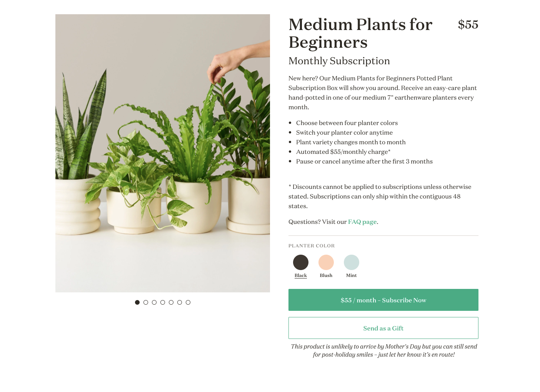Click the Blush color label text
The height and width of the screenshot is (392, 540).
pos(326,275)
